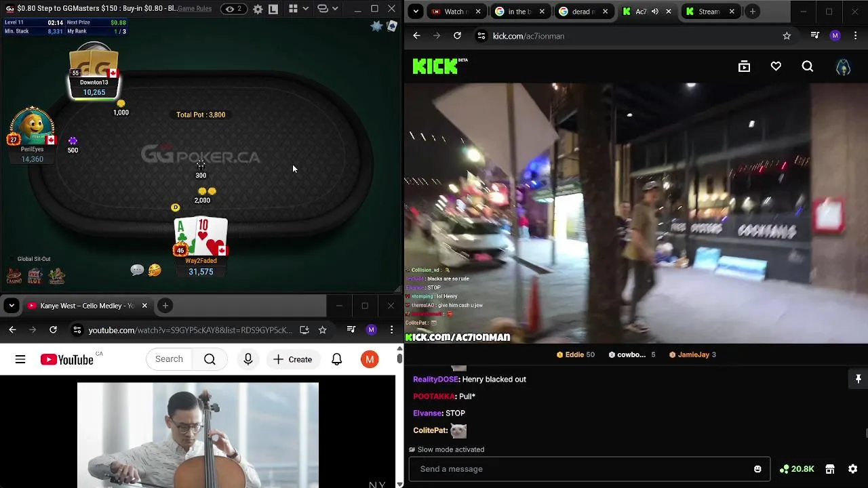
Task: Search with voice microphone on YouTube
Action: pos(248,359)
